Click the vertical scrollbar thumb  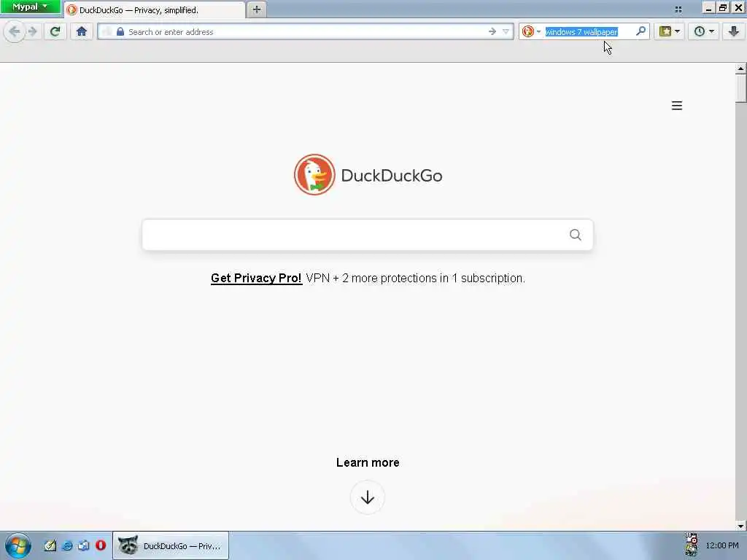point(740,88)
